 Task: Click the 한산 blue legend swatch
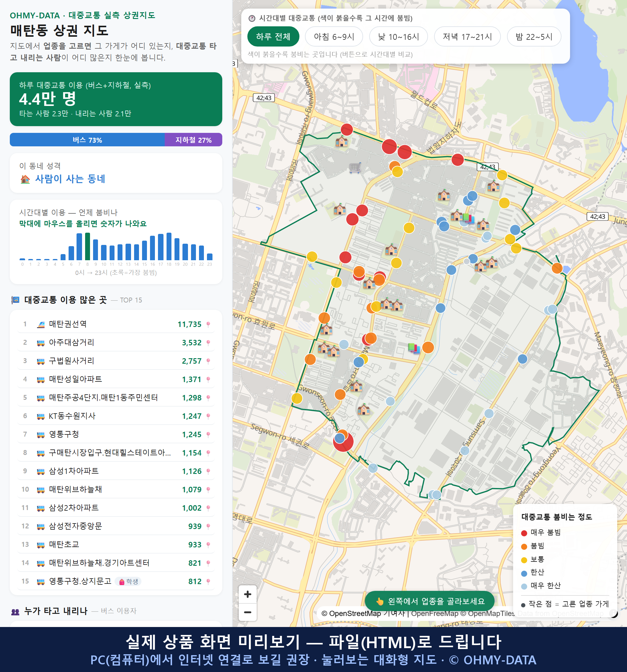click(524, 573)
